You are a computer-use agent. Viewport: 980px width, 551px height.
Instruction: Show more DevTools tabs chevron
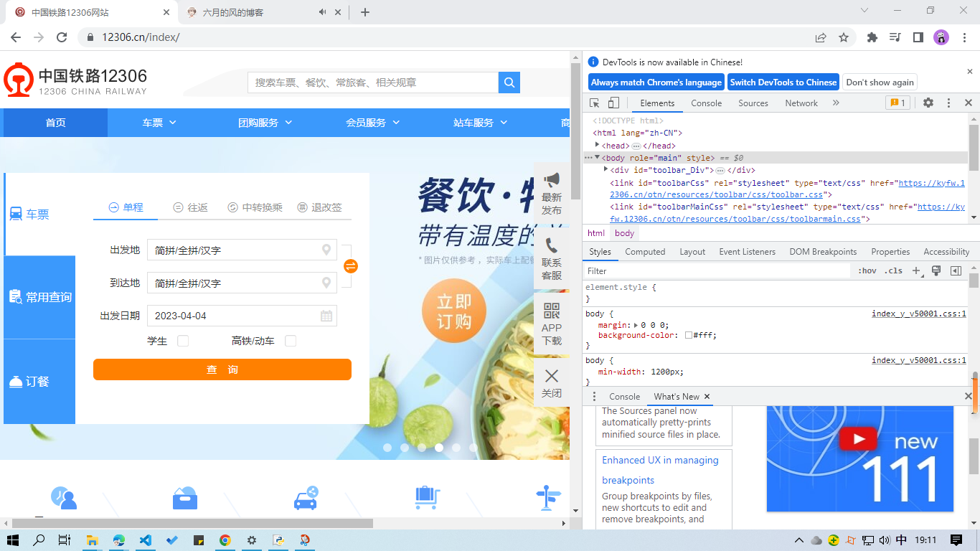pos(836,103)
